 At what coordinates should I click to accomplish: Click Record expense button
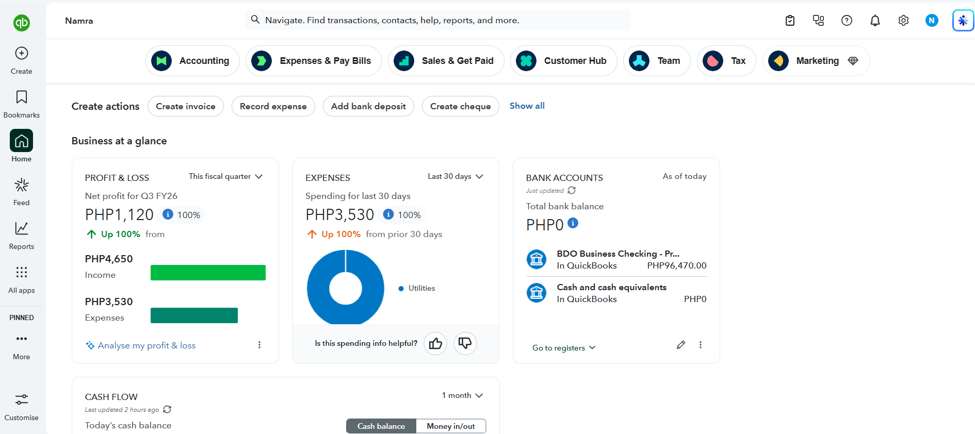(x=273, y=106)
